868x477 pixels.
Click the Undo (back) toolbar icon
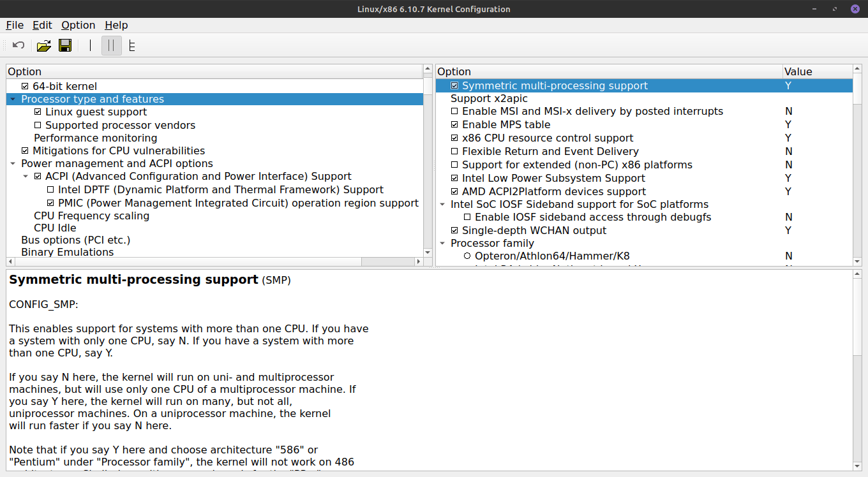(x=19, y=45)
